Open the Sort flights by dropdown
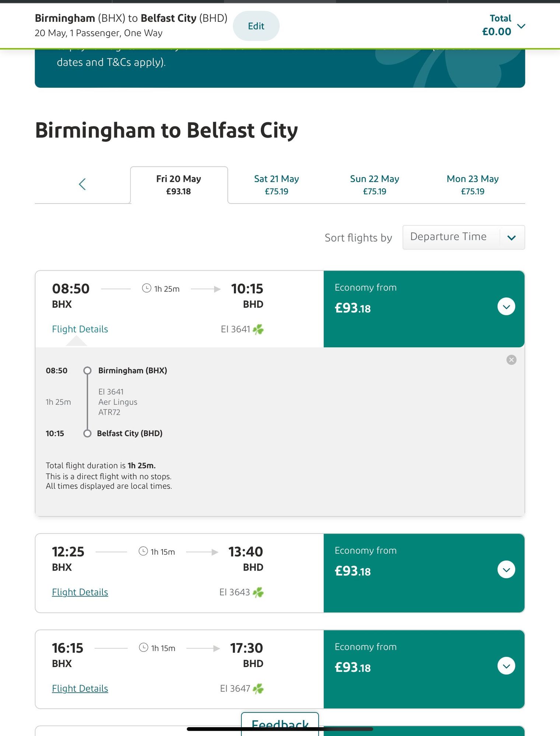This screenshot has height=736, width=560. pyautogui.click(x=463, y=237)
